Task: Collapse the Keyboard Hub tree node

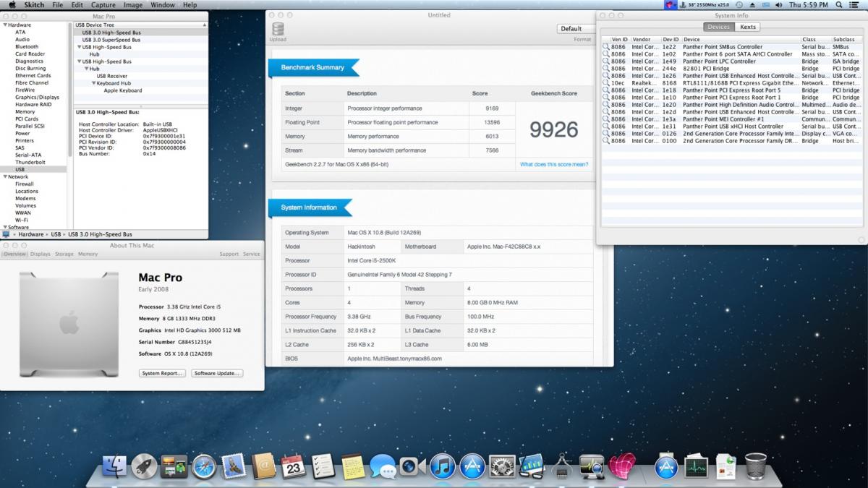Action: 93,83
